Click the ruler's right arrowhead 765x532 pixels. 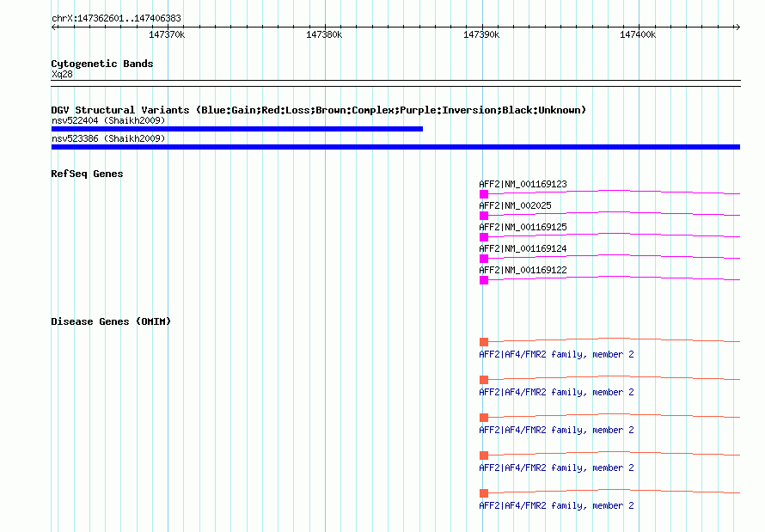tap(737, 28)
